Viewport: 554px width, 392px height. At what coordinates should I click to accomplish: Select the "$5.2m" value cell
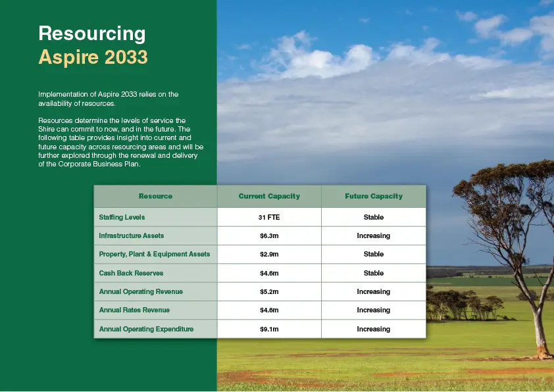click(x=269, y=291)
